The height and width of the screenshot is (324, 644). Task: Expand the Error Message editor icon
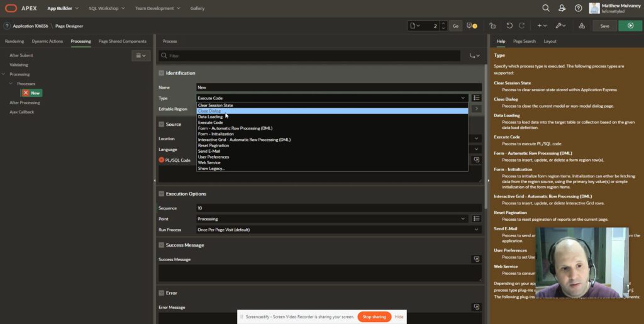pyautogui.click(x=477, y=307)
